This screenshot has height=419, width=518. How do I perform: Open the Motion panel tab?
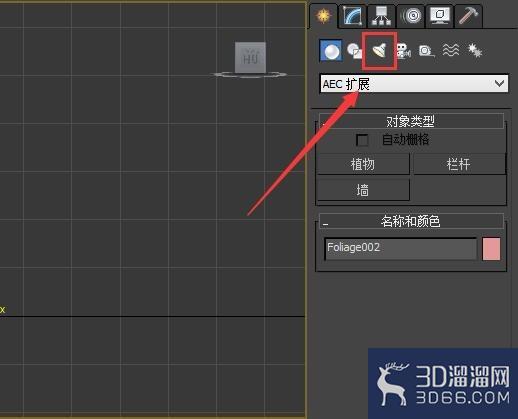[x=411, y=16]
